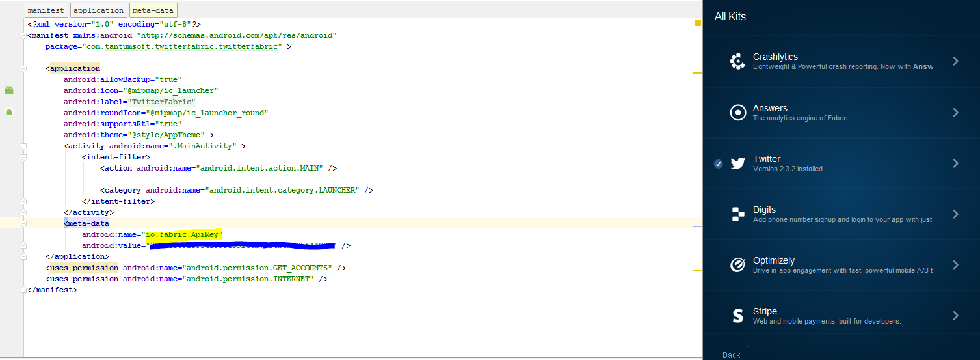Click the Stripe S icon
980x360 pixels.
click(x=737, y=316)
